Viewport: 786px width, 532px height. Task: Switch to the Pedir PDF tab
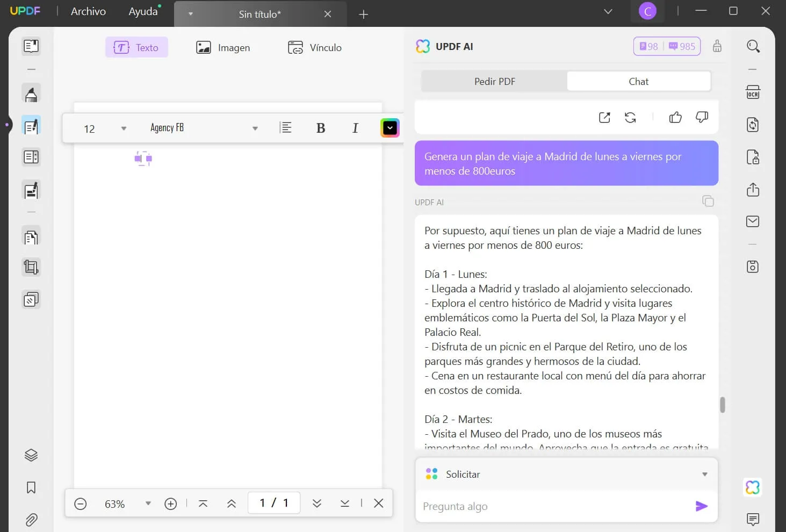(494, 82)
